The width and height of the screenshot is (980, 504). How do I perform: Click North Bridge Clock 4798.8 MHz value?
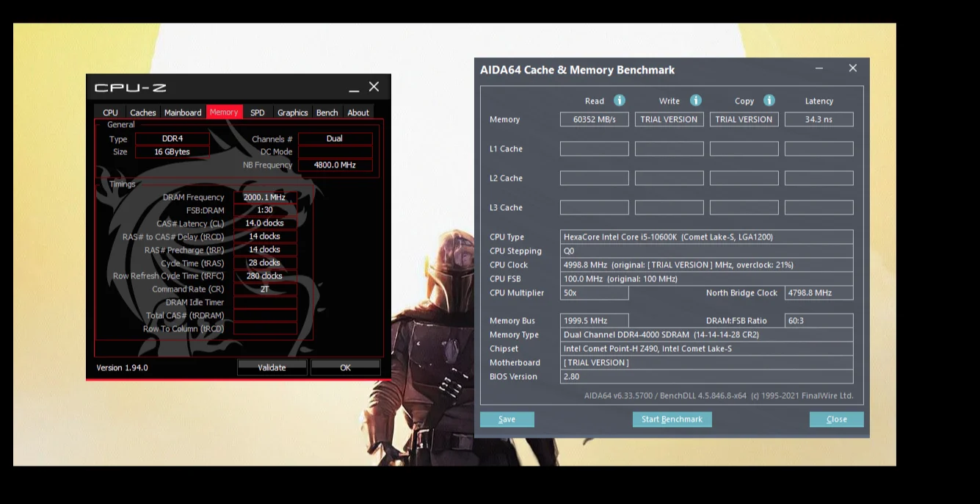point(819,292)
